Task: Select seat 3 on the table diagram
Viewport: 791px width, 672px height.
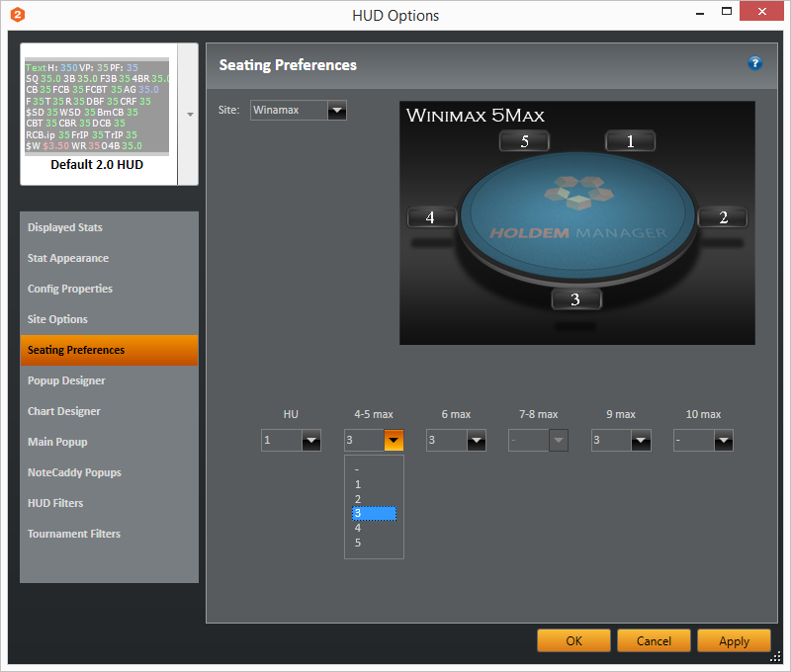Action: pyautogui.click(x=576, y=299)
